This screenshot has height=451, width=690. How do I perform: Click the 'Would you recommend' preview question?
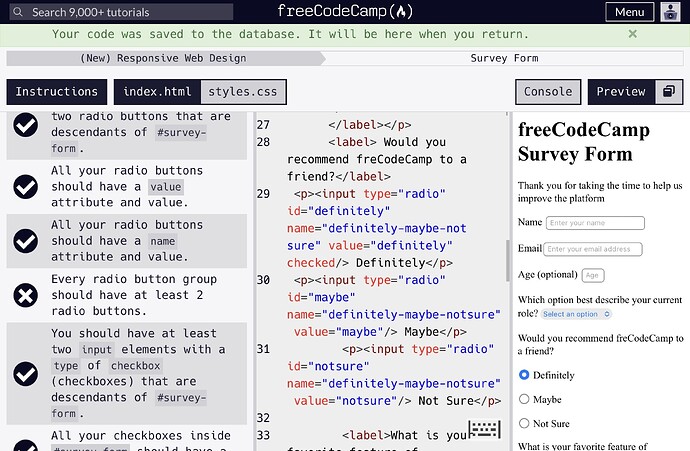click(601, 345)
